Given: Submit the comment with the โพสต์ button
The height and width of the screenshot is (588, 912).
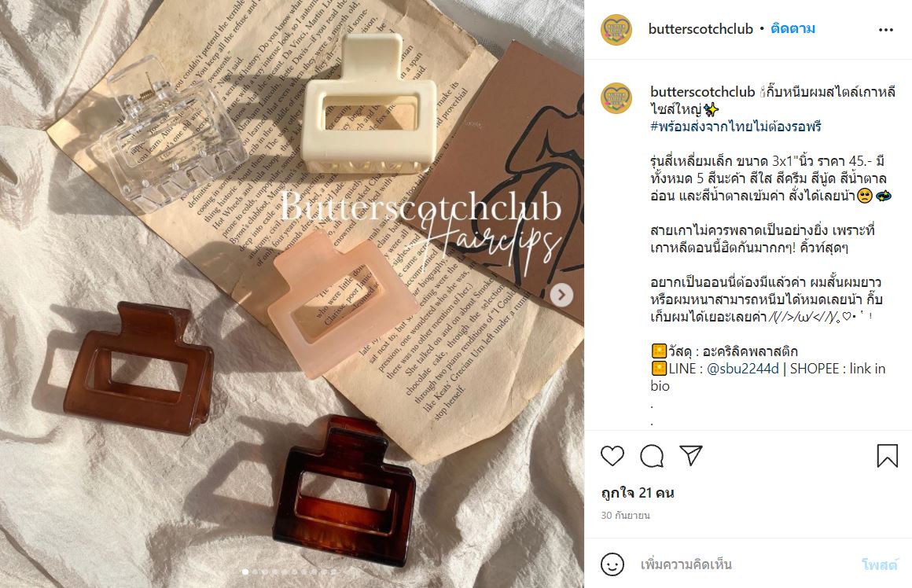Looking at the screenshot, I should 880,564.
